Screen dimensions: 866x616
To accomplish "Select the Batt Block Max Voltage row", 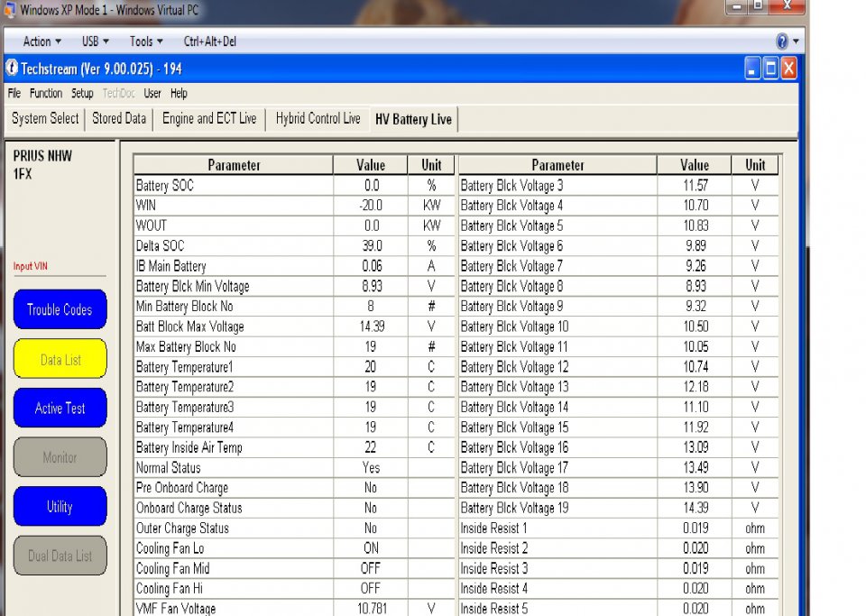I will (294, 326).
